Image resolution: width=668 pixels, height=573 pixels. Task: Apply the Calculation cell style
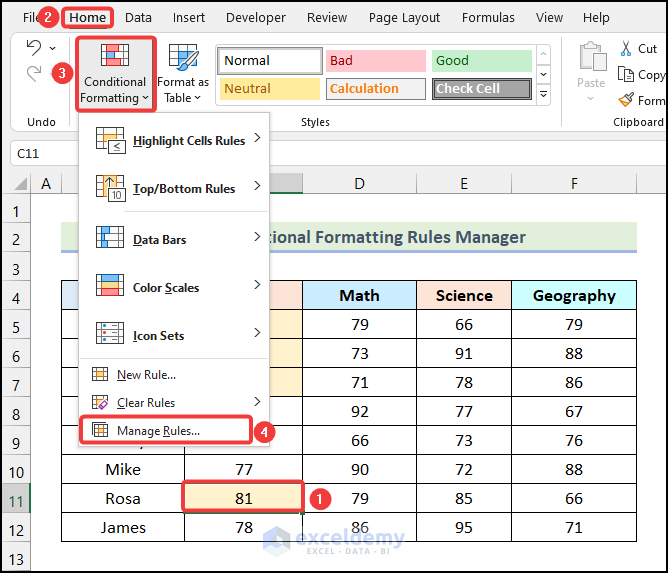coord(376,89)
